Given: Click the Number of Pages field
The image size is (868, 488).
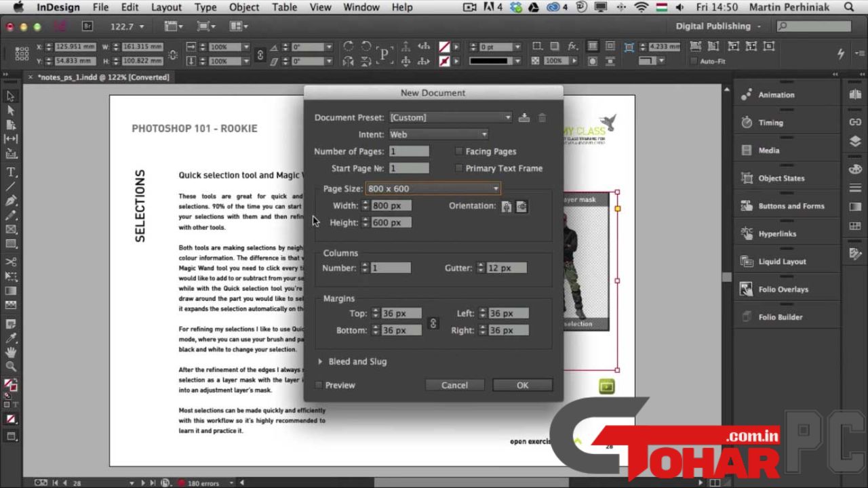Looking at the screenshot, I should click(410, 151).
